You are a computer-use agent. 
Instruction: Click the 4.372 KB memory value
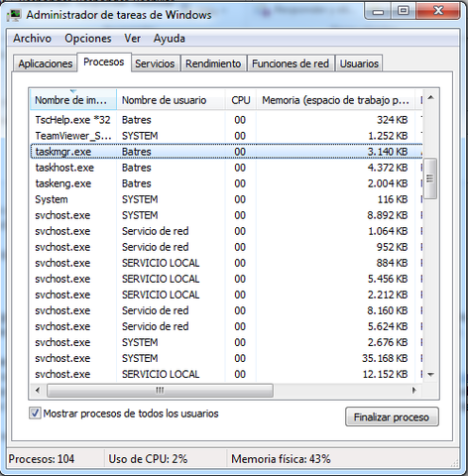(x=388, y=168)
